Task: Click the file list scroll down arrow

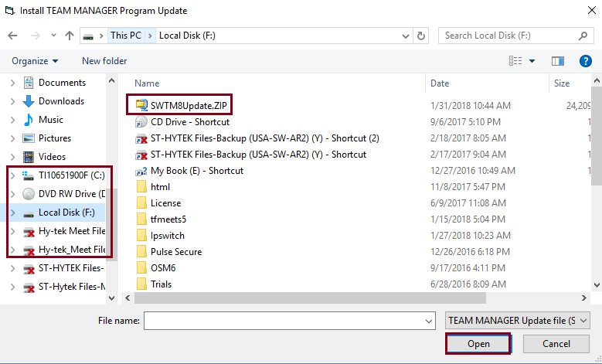Action: point(597,285)
